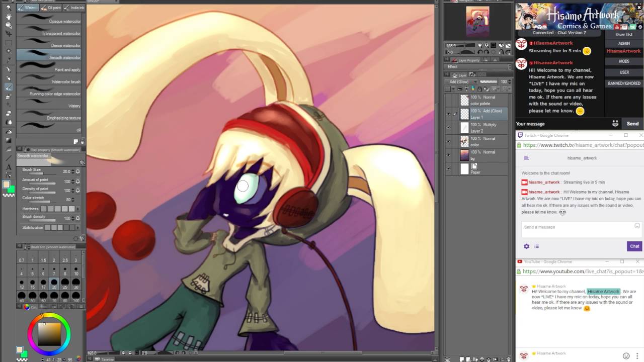
Task: Hide the Layer 1 glow layer
Action: click(448, 114)
